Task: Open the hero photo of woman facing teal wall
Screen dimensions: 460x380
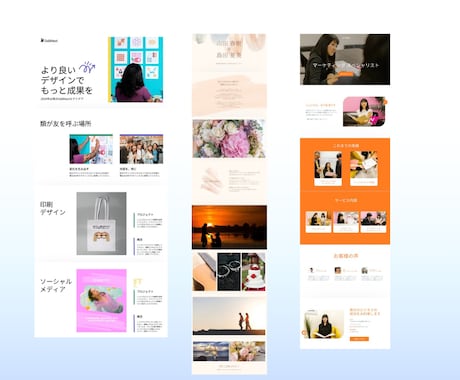Action: pyautogui.click(x=135, y=69)
